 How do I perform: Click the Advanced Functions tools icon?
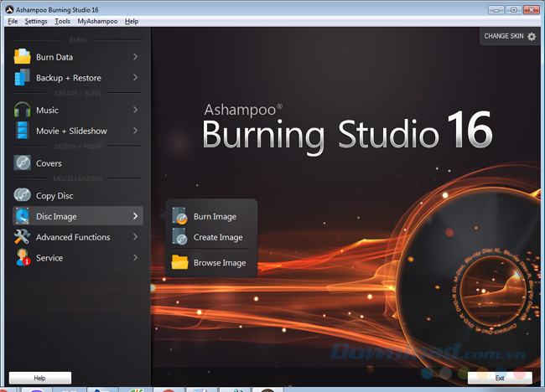click(x=22, y=237)
